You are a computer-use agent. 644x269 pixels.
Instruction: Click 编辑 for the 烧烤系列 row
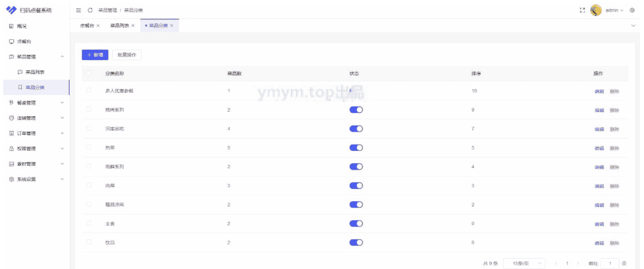tap(600, 110)
